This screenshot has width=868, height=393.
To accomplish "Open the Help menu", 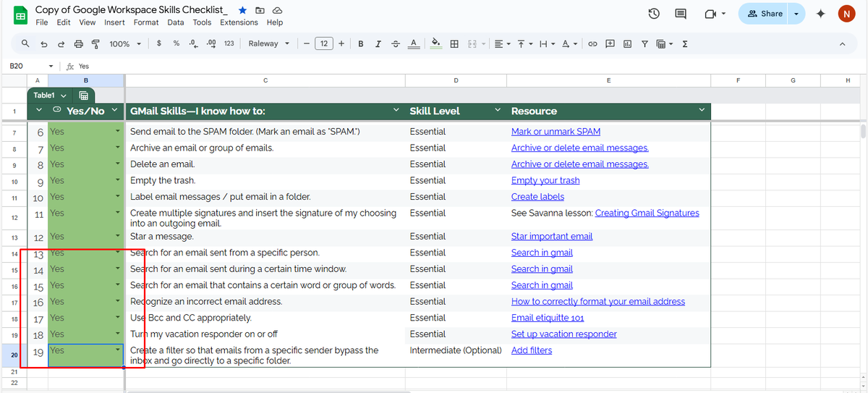I will click(x=275, y=22).
